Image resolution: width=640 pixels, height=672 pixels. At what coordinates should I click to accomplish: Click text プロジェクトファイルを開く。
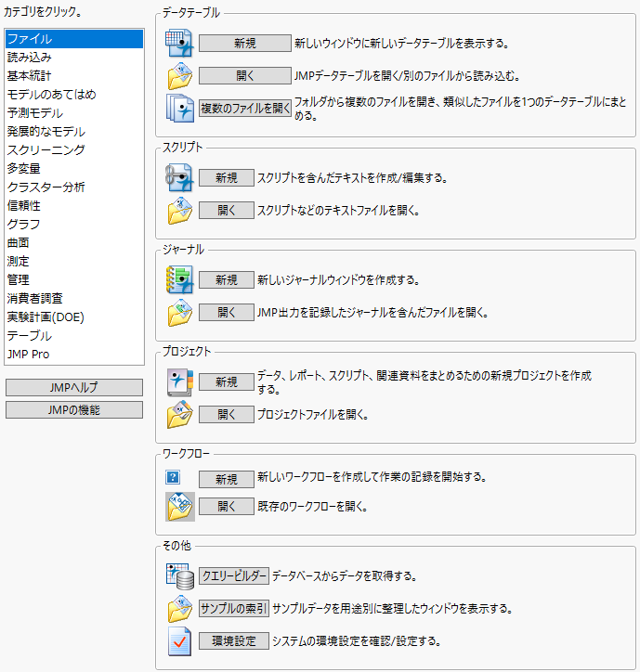click(x=313, y=414)
